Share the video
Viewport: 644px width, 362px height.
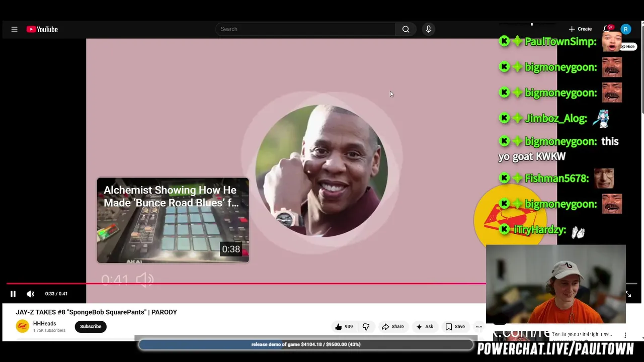click(x=392, y=327)
